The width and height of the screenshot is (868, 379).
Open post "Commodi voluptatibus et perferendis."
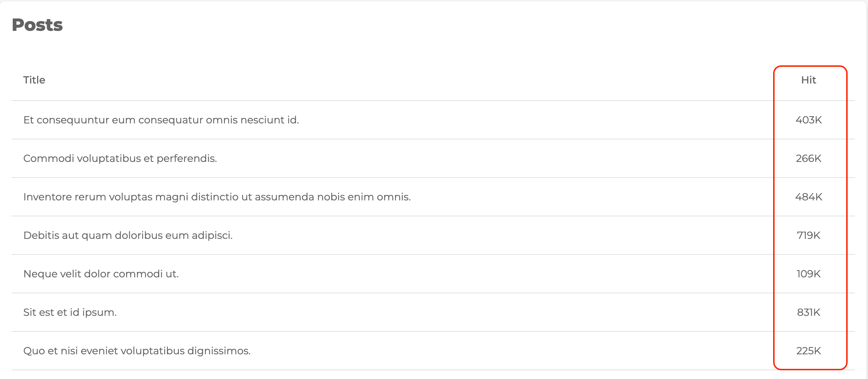pyautogui.click(x=120, y=158)
